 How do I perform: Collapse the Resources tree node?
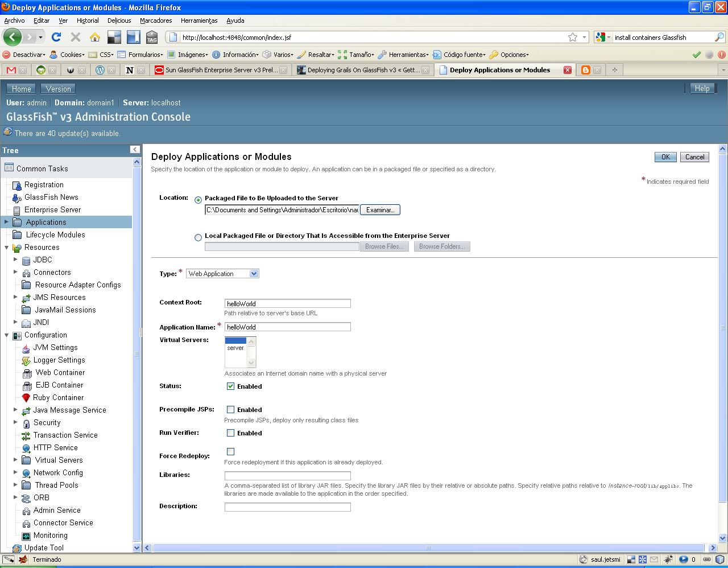(6, 247)
